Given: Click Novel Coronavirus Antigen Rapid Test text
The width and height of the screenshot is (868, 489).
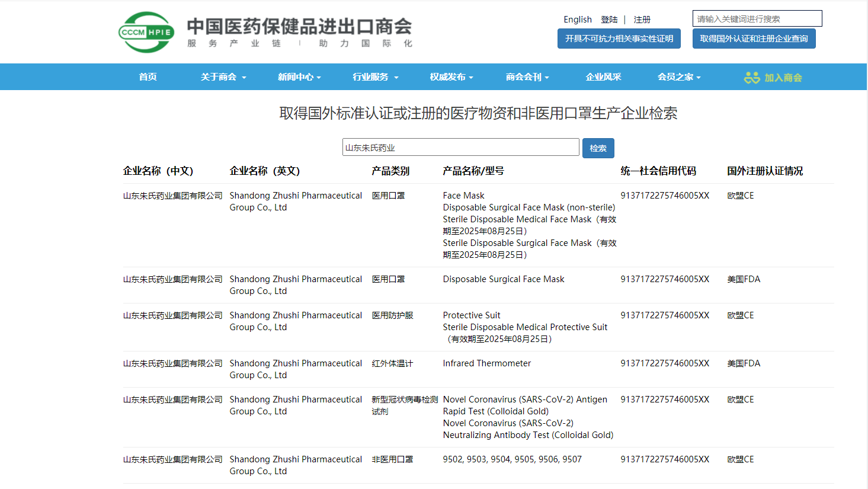Looking at the screenshot, I should pos(525,405).
